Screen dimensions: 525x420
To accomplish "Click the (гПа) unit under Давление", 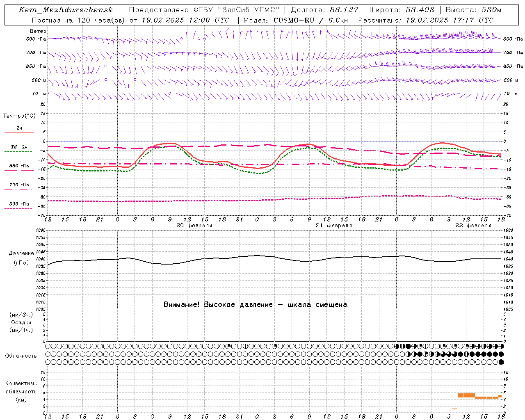I will coord(21,262).
